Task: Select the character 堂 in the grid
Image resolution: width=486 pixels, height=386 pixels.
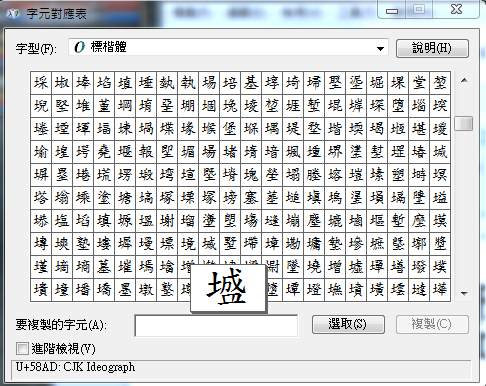Action: [x=419, y=82]
